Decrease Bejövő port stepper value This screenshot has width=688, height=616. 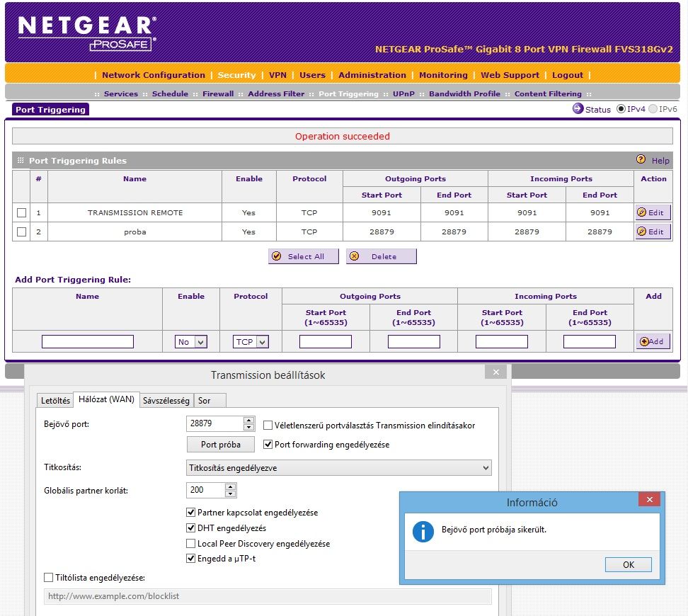tap(248, 427)
